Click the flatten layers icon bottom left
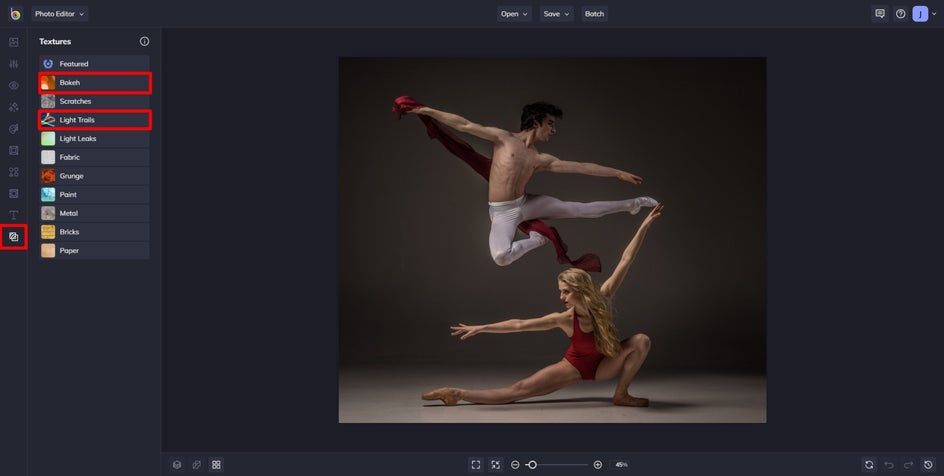Screen dimensions: 944x476 [x=196, y=465]
